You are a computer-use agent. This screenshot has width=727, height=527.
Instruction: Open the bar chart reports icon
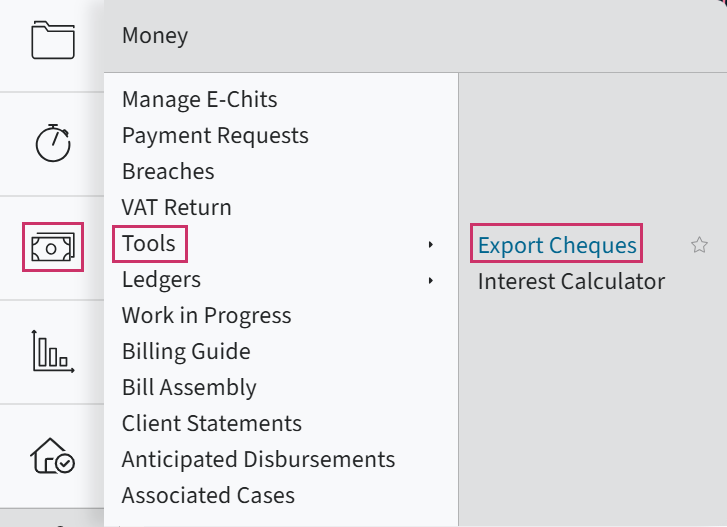pyautogui.click(x=53, y=351)
